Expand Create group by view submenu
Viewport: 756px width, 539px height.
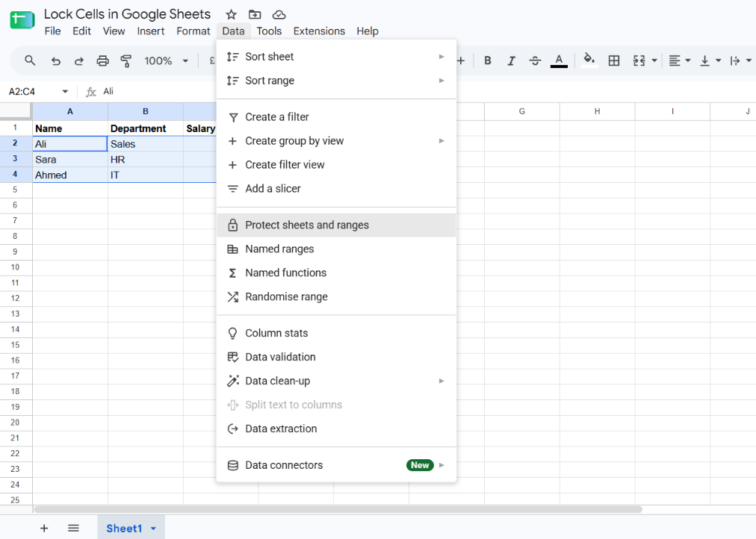pyautogui.click(x=336, y=141)
